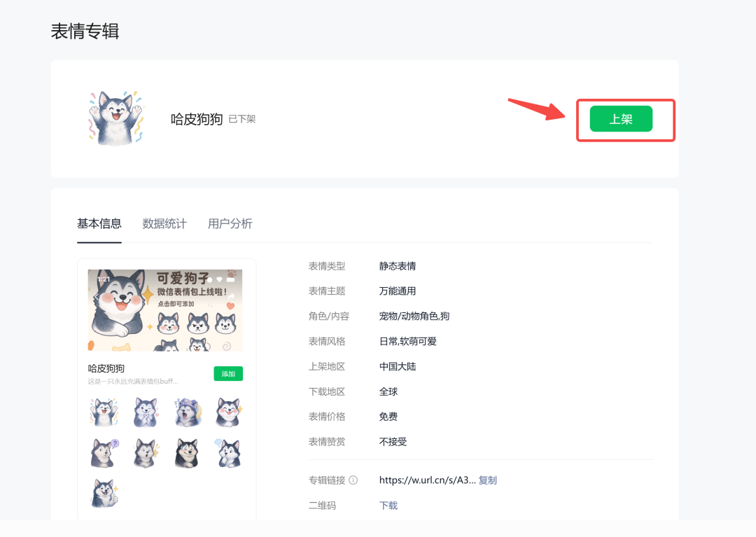Select the thumbs-up husky sticker in last row
Viewport: 756px width, 537px height.
coord(104,493)
